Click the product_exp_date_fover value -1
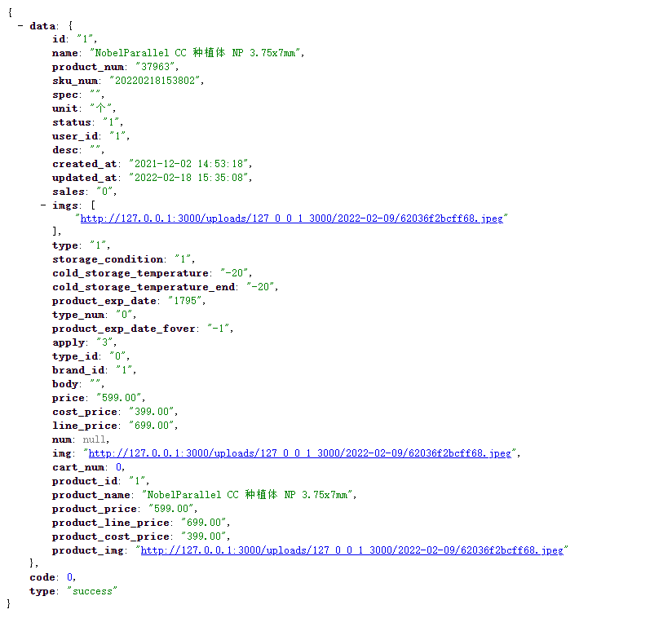 tap(218, 329)
